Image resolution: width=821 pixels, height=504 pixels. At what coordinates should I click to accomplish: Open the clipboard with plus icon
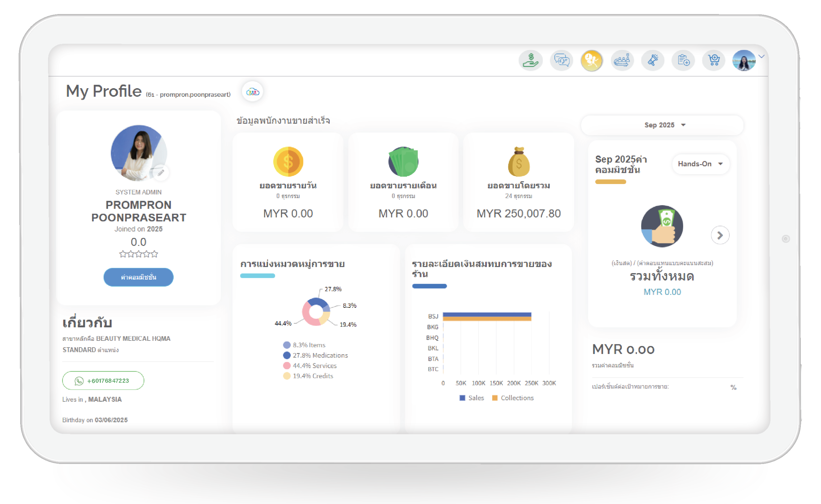pyautogui.click(x=683, y=61)
